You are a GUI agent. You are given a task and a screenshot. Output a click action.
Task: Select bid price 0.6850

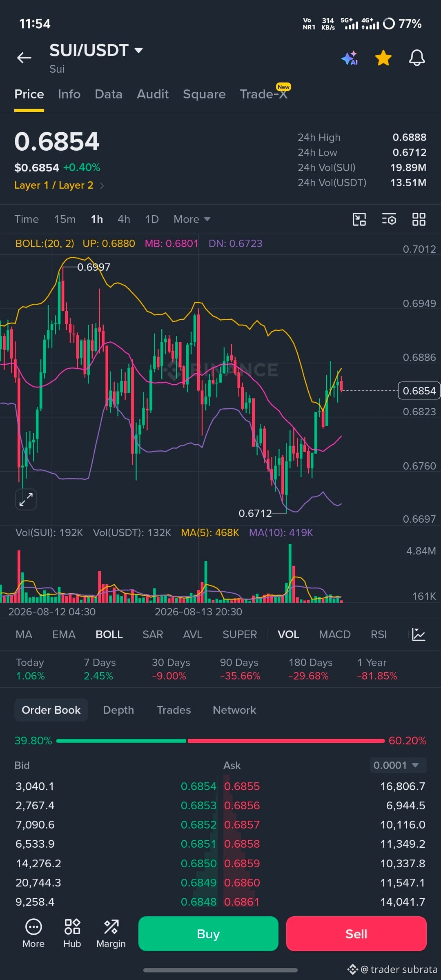(198, 864)
